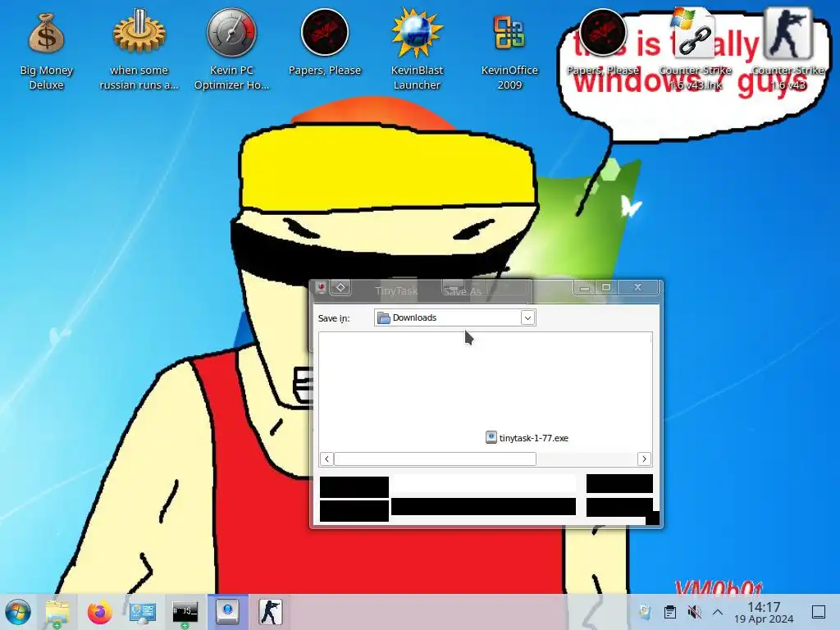Maximize the Save As dialog
Image resolution: width=840 pixels, height=630 pixels.
pos(606,288)
